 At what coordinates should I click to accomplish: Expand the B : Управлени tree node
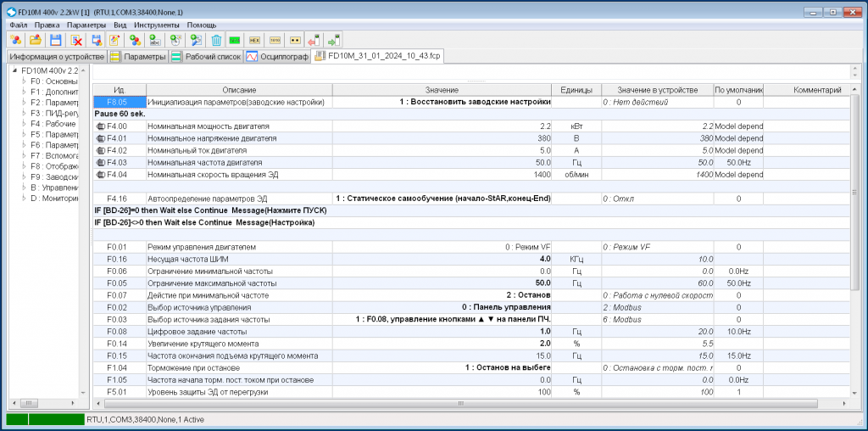pyautogui.click(x=25, y=188)
